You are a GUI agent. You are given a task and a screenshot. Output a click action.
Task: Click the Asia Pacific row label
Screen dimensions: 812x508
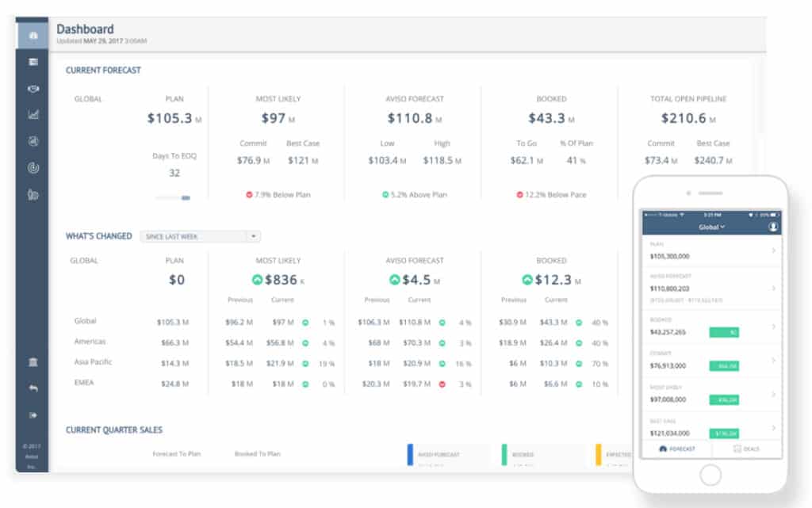coord(93,362)
